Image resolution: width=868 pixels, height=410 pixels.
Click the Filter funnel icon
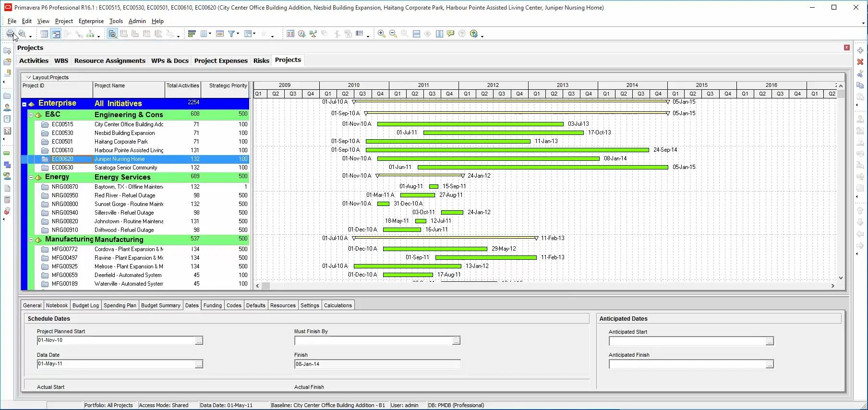(232, 34)
